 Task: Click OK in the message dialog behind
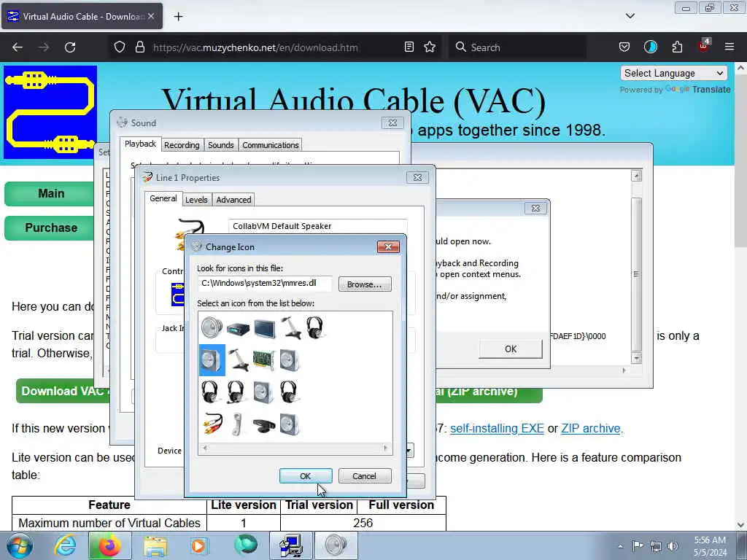510,349
